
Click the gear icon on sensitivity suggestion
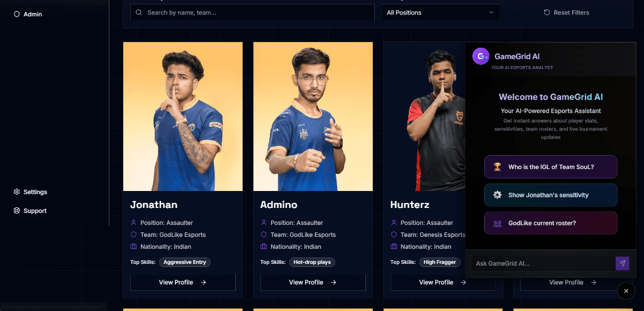(x=497, y=195)
